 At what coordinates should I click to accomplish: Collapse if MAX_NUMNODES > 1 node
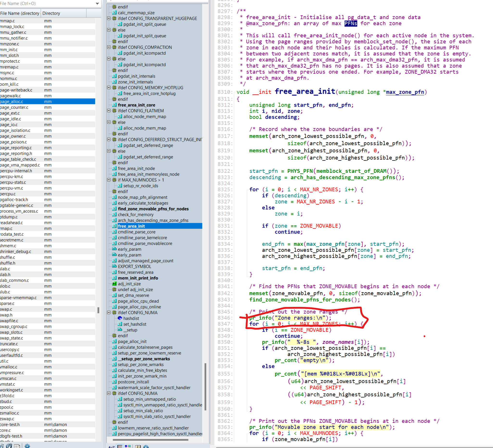(109, 180)
